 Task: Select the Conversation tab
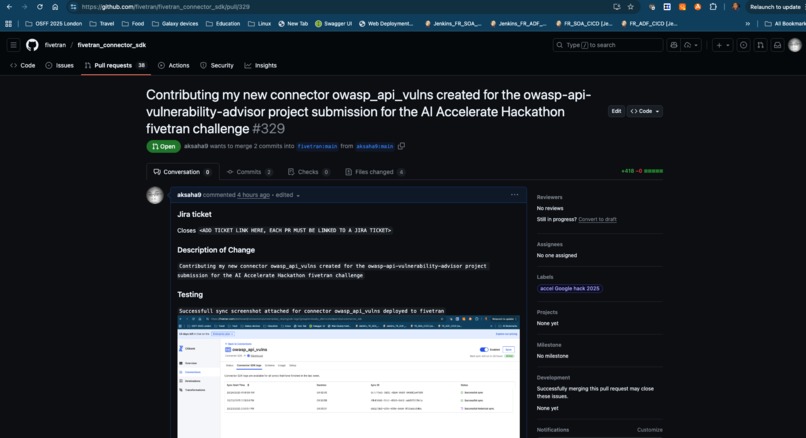182,172
